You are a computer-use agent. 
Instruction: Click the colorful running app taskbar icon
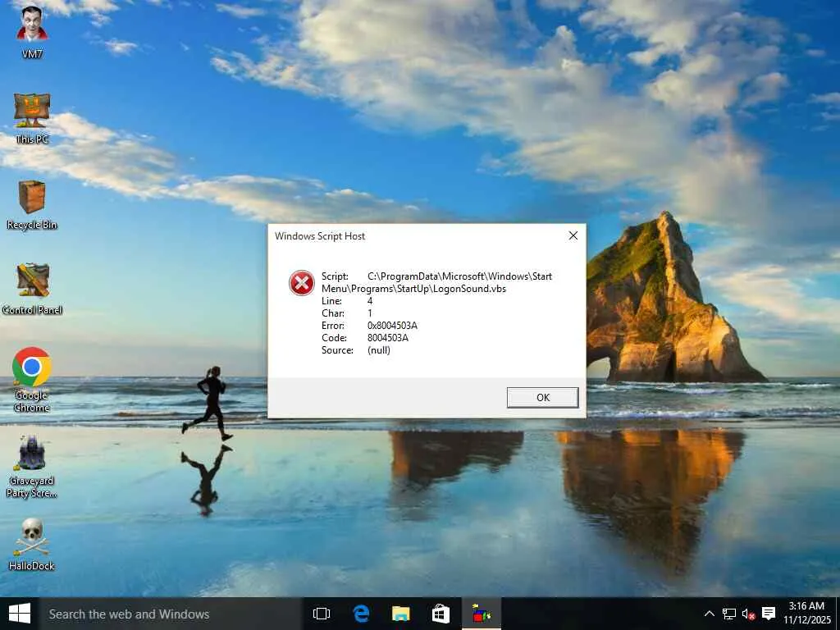(481, 614)
